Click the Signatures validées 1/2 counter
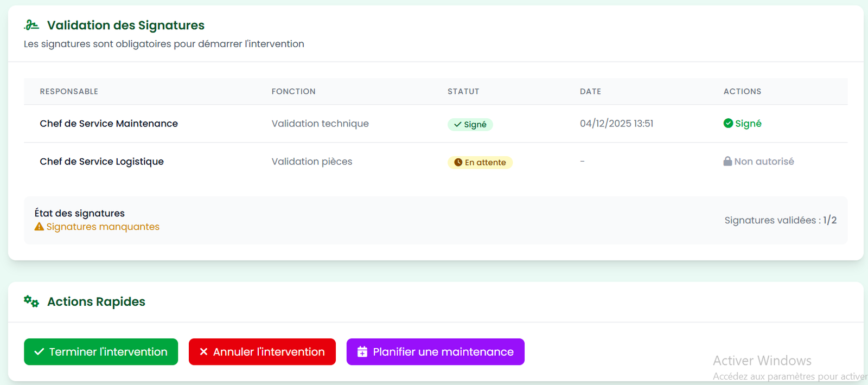 tap(780, 220)
